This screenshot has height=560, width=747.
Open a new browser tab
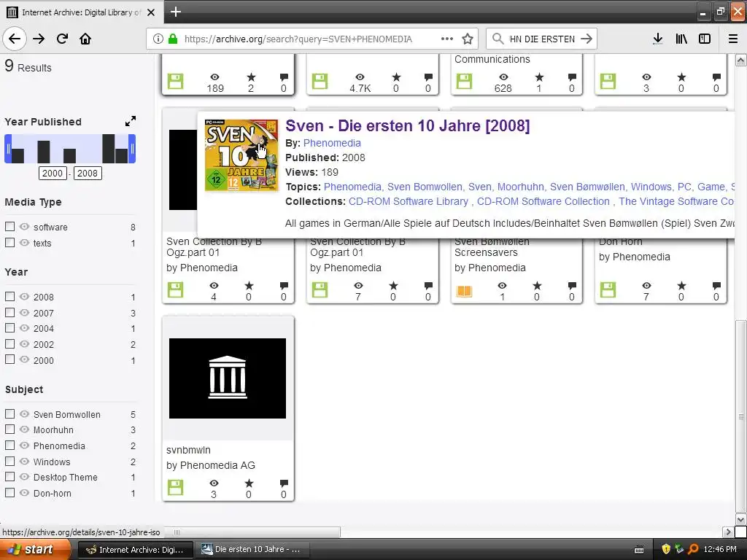pyautogui.click(x=175, y=12)
